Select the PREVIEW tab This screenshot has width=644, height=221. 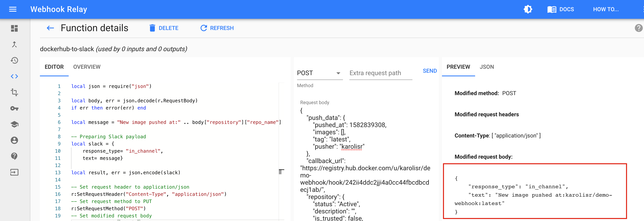[x=458, y=67]
